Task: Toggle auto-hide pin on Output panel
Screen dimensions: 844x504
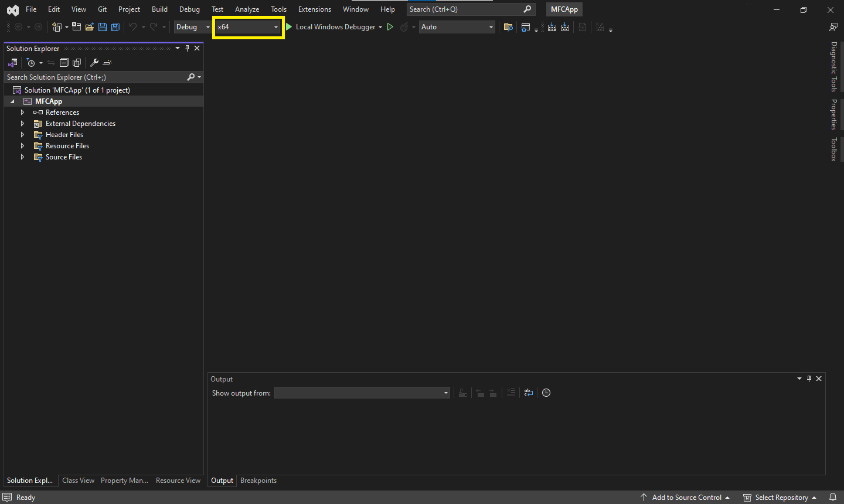Action: (x=809, y=379)
